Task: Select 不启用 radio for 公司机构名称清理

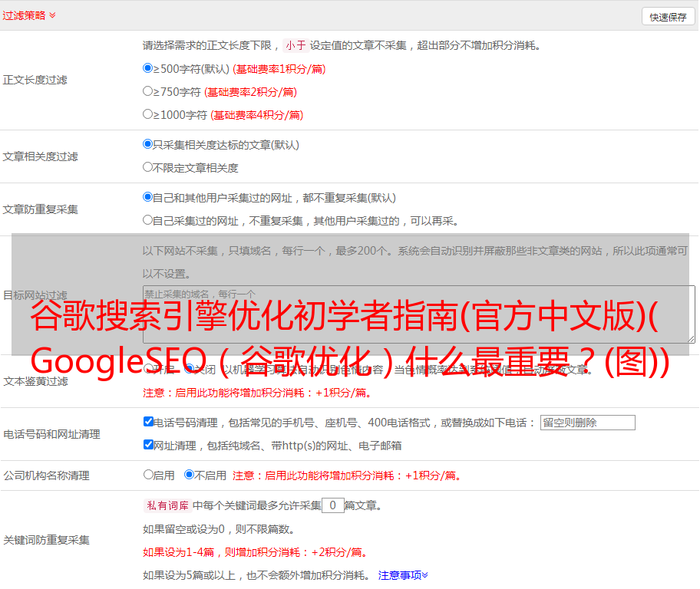Action: click(x=190, y=474)
